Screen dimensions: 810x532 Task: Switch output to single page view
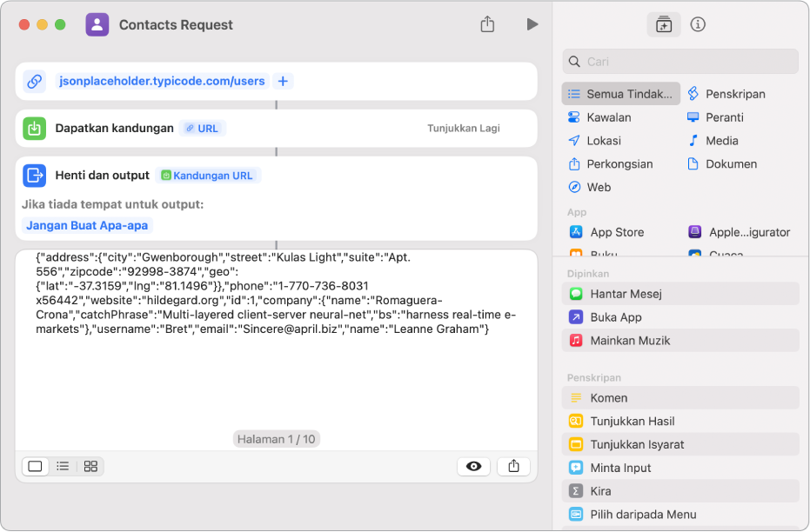pyautogui.click(x=36, y=466)
